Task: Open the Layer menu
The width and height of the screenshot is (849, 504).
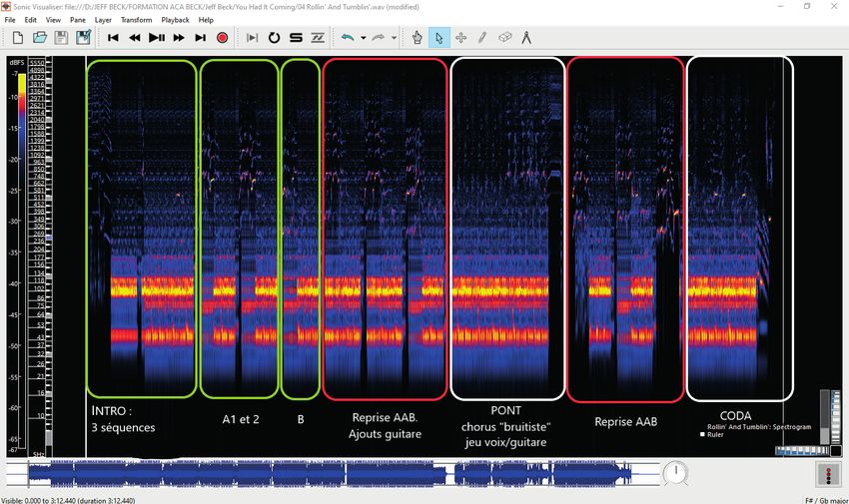Action: pos(103,20)
